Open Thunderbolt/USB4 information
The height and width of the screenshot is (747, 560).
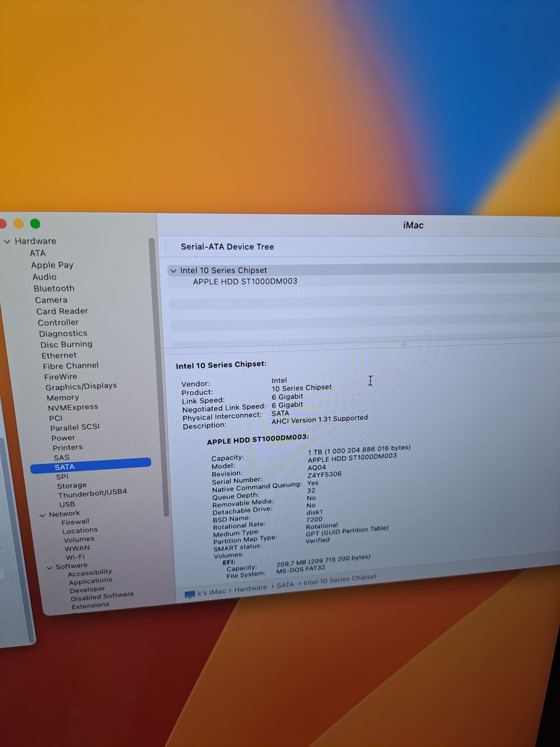(93, 493)
